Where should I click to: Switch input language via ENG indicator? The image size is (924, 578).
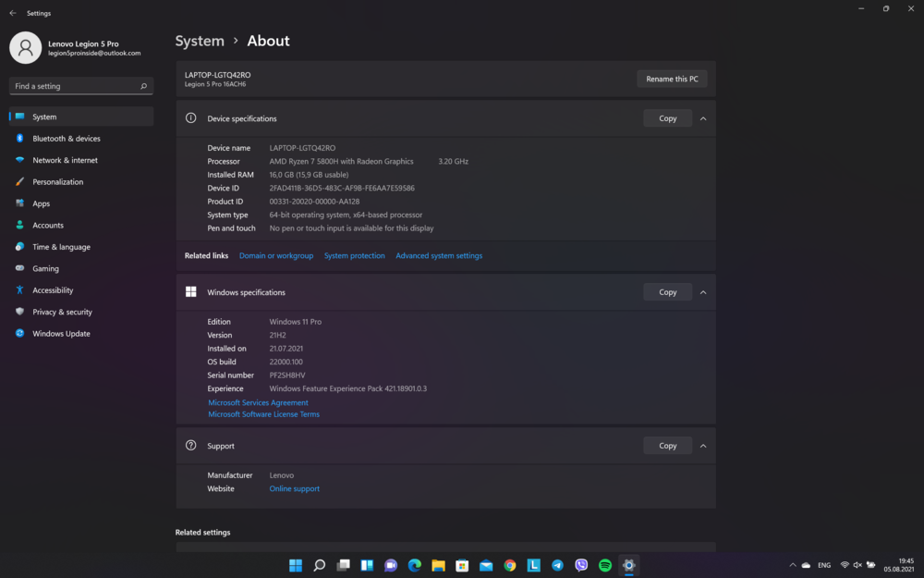pyautogui.click(x=824, y=565)
